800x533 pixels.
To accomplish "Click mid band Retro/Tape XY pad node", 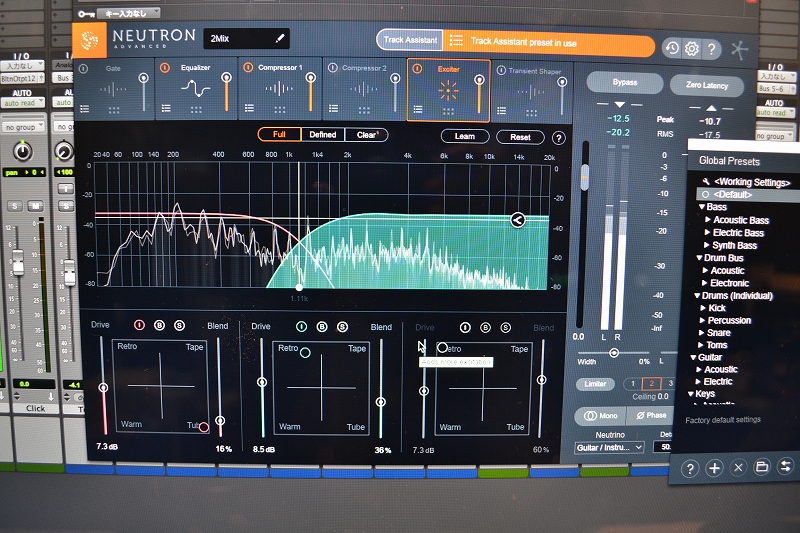I will tap(305, 352).
